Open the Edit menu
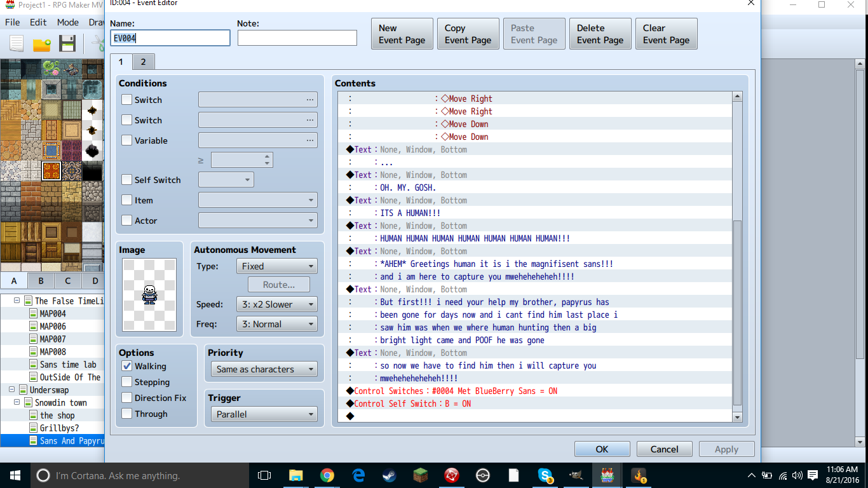This screenshot has width=868, height=488. point(38,22)
